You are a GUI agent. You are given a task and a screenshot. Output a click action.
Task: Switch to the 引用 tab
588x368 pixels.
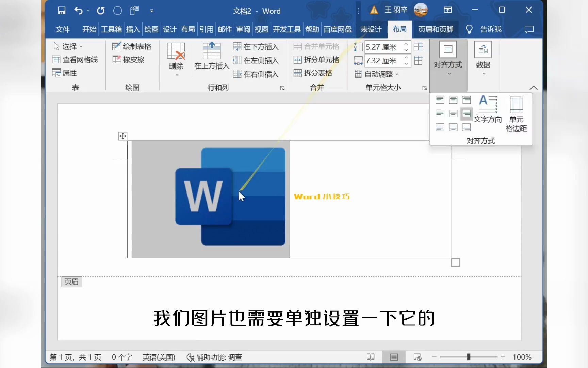coord(206,29)
